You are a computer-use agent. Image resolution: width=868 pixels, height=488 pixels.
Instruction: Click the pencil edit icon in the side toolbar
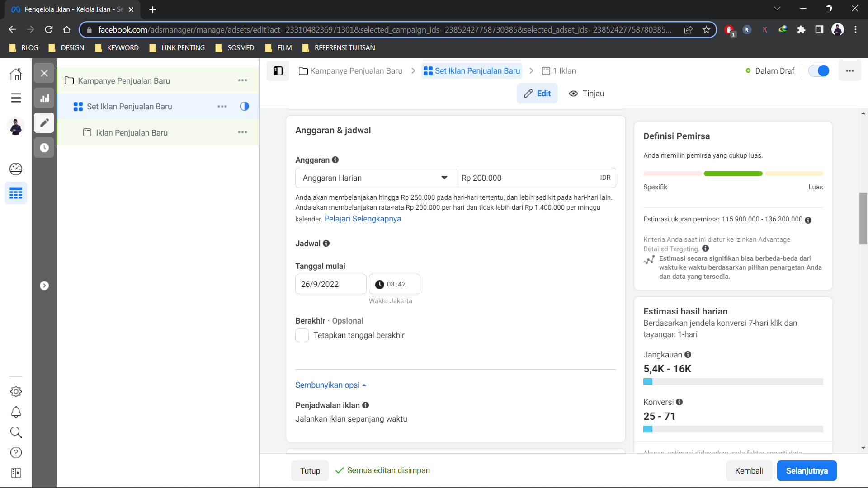tap(44, 123)
